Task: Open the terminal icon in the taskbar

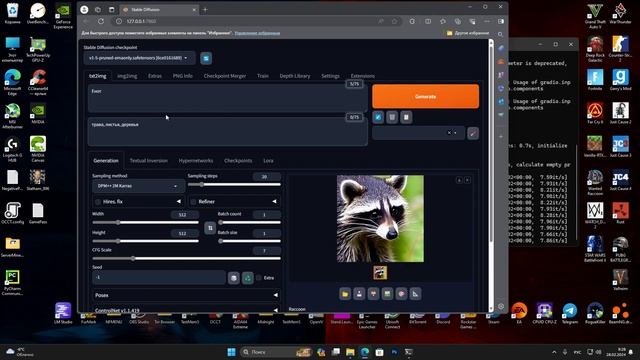Action: click(409, 352)
